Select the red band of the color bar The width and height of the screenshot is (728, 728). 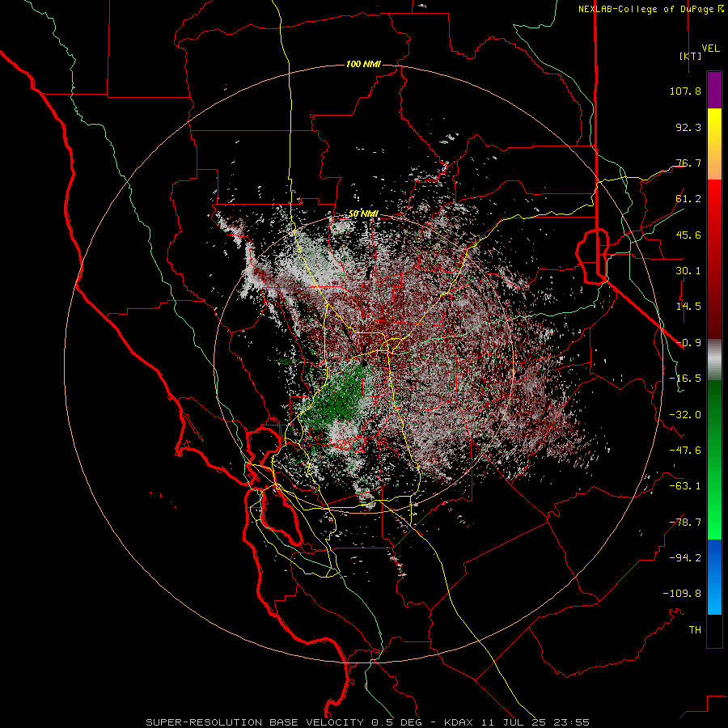[x=714, y=259]
